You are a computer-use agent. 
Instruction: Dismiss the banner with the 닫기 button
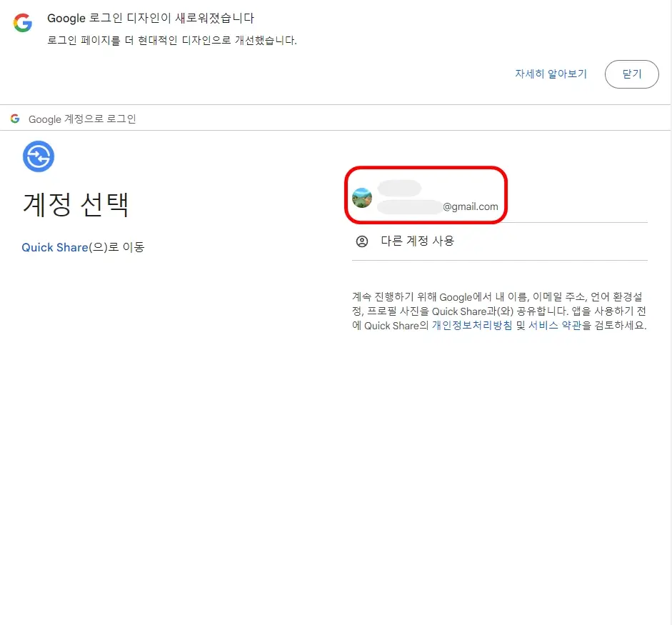tap(632, 74)
